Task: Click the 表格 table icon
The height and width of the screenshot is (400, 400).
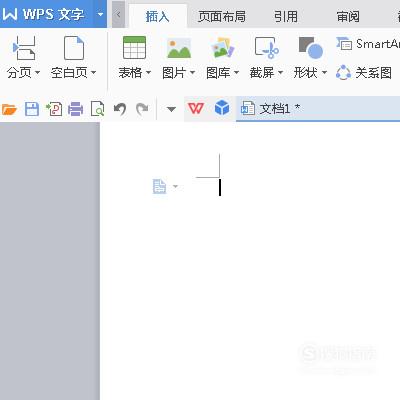Action: coord(134,48)
